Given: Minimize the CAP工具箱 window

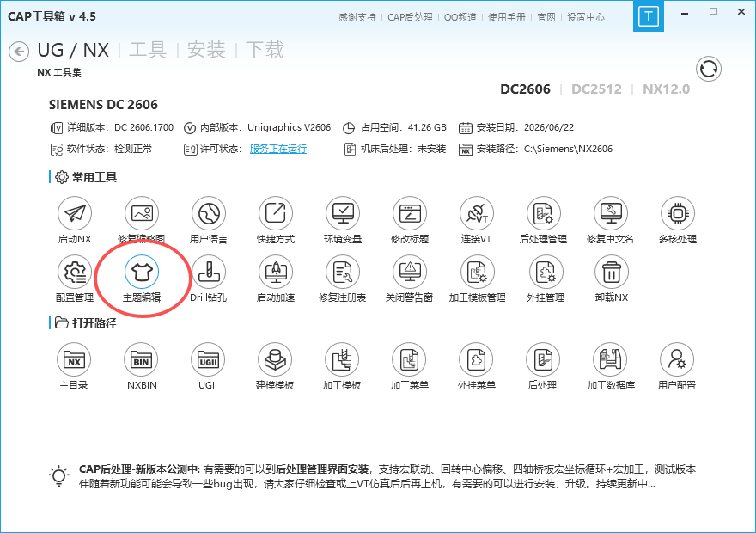Looking at the screenshot, I should (685, 14).
